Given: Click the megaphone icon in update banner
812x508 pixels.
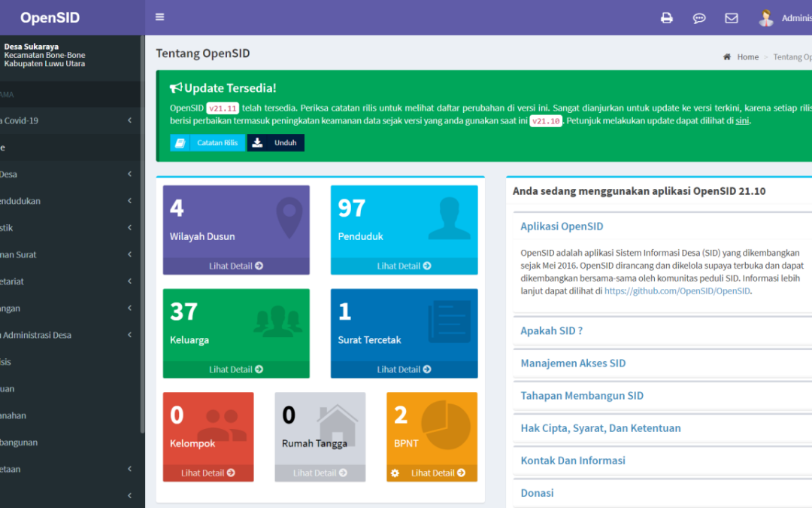Looking at the screenshot, I should 176,87.
